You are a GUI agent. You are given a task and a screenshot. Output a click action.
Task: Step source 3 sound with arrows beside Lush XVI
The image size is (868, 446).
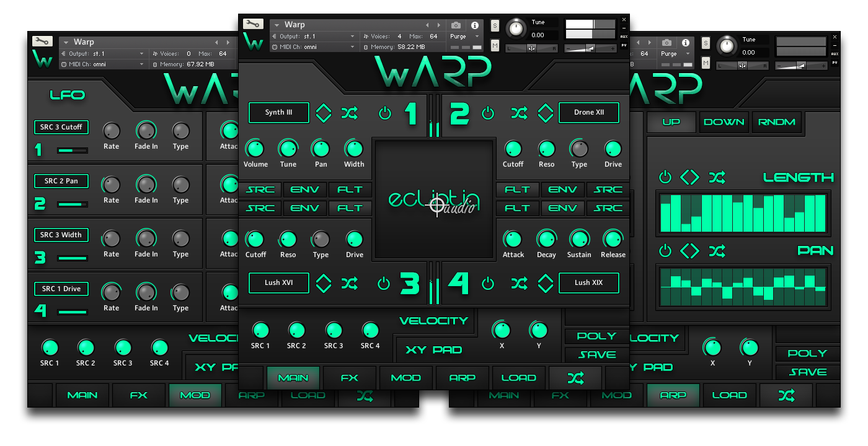(x=324, y=283)
